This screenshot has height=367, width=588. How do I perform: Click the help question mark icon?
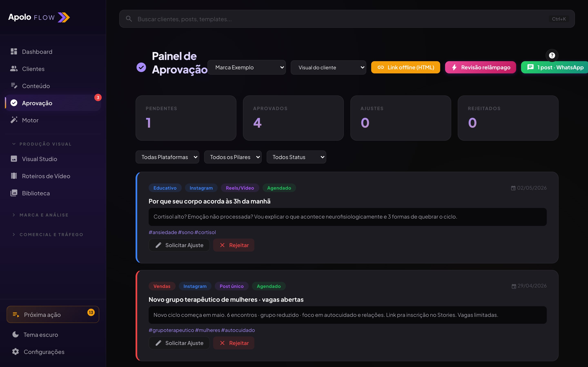click(x=552, y=56)
